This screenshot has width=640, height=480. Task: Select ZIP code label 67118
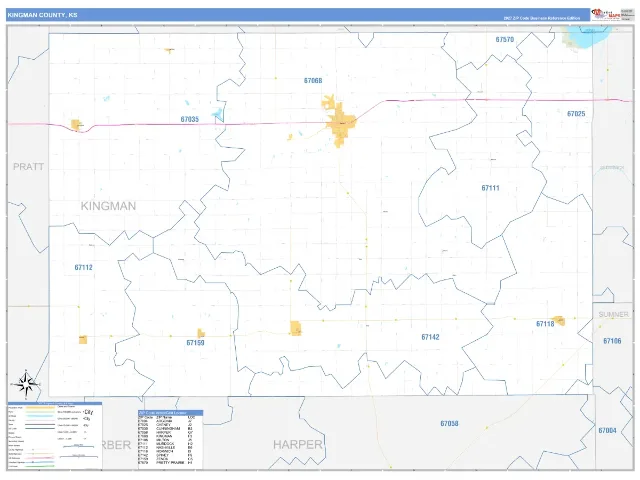coord(545,324)
